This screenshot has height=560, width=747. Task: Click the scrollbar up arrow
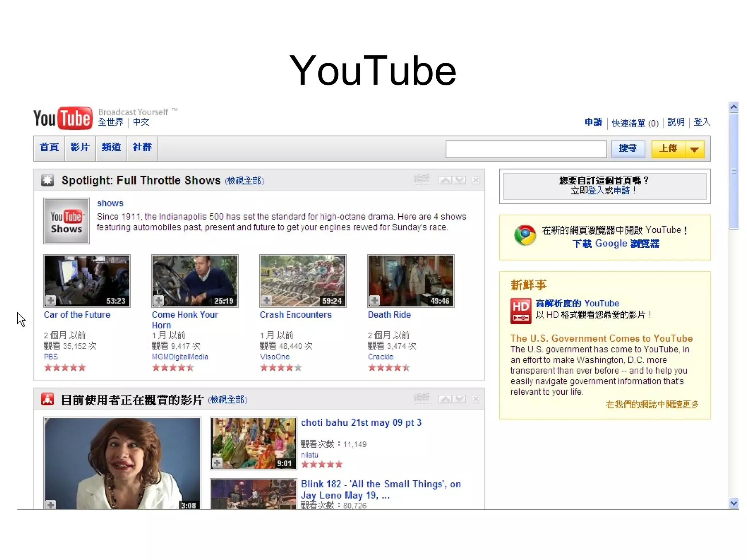point(734,107)
